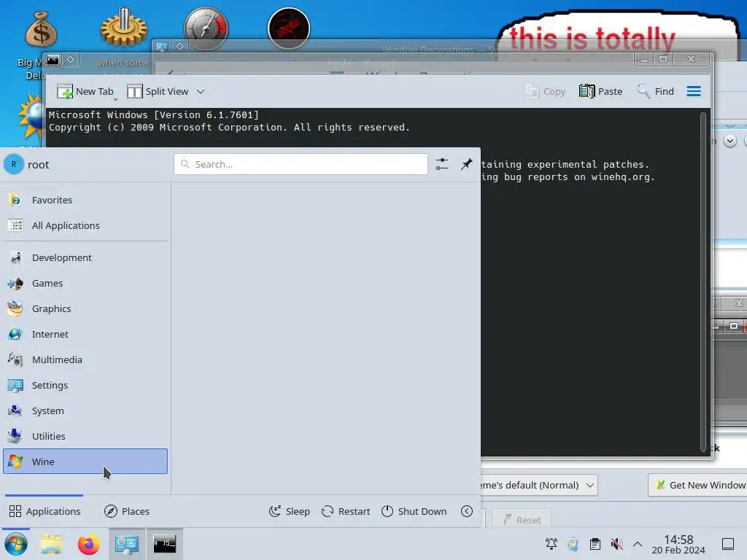Viewport: 747px width, 560px height.
Task: Click the terminal vertical scrollbar
Action: pos(703,282)
